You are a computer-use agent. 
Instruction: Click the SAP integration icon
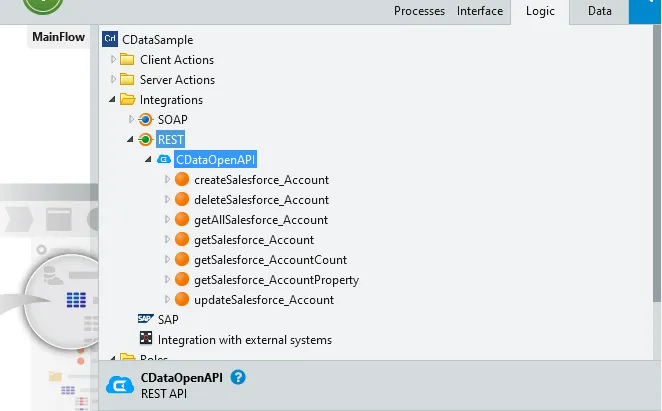click(146, 319)
